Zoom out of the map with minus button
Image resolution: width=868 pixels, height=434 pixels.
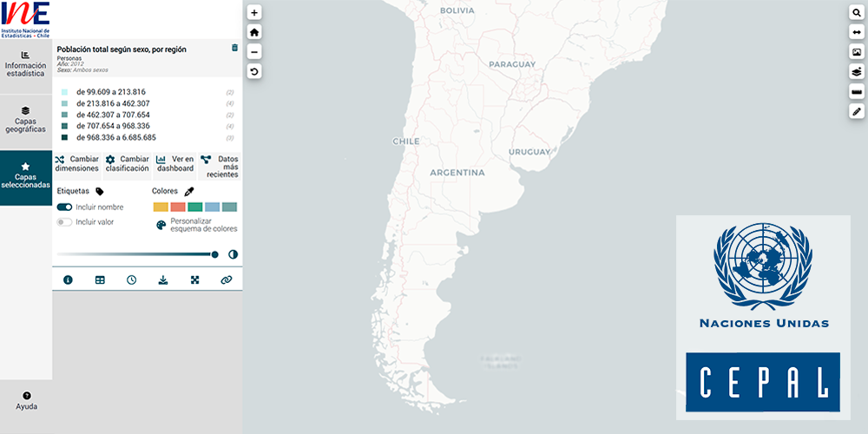[254, 52]
